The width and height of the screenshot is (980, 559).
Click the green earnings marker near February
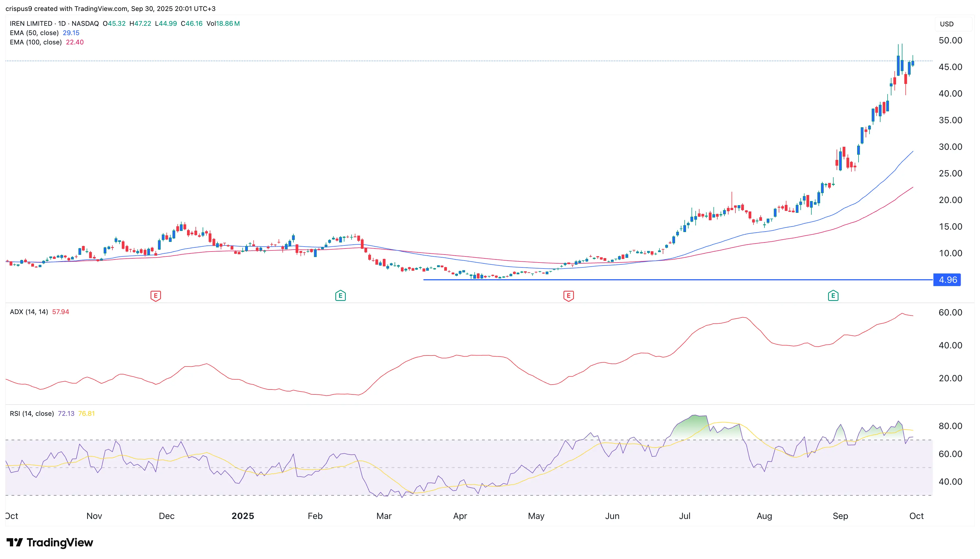pos(340,296)
